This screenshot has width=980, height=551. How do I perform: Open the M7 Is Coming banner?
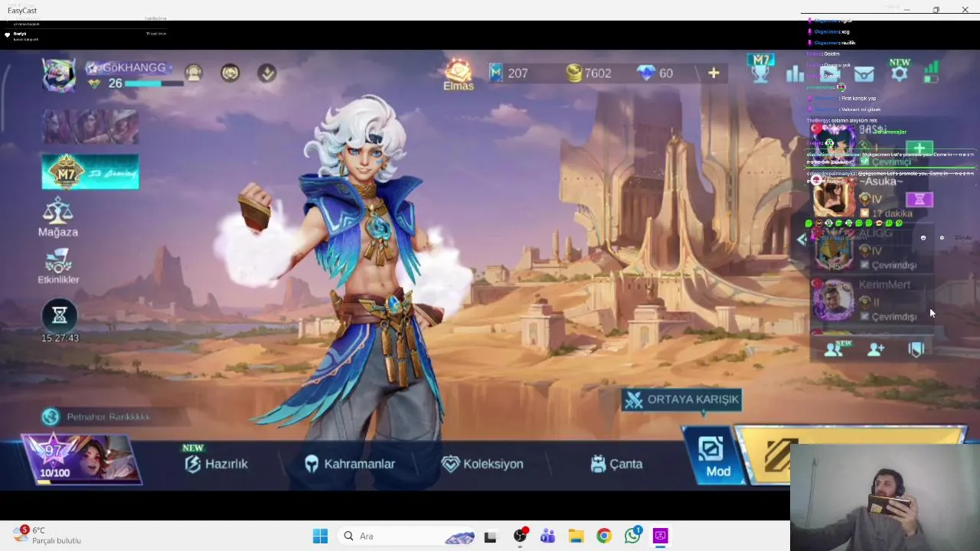pyautogui.click(x=90, y=171)
